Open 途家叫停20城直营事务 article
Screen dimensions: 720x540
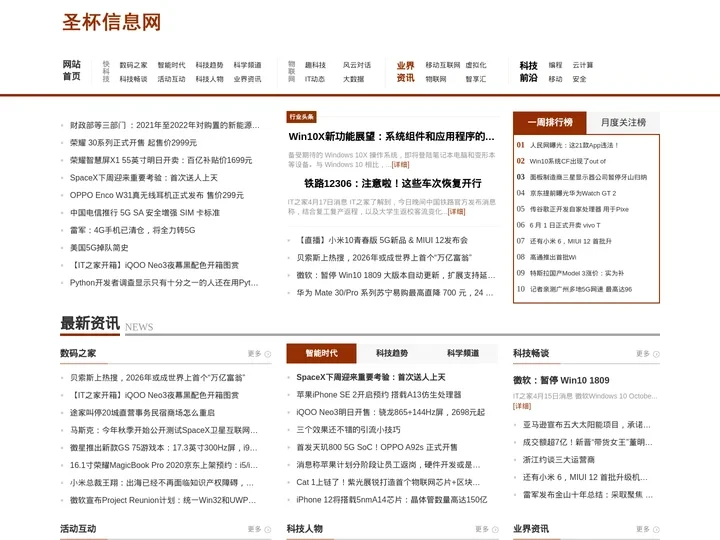[x=142, y=413]
